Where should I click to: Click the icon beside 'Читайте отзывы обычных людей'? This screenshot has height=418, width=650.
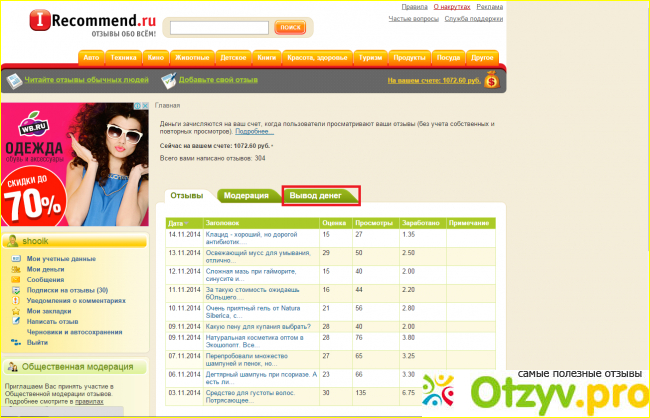[13, 81]
